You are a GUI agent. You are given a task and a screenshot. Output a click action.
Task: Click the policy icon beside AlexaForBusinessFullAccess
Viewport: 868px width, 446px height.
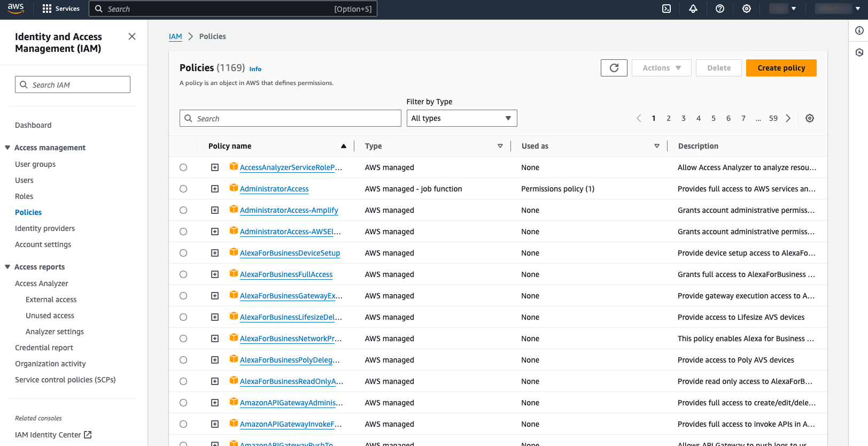point(234,273)
